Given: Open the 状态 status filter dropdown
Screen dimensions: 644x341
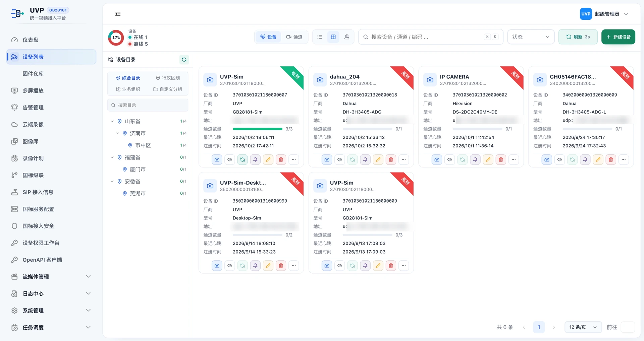Looking at the screenshot, I should click(x=531, y=37).
